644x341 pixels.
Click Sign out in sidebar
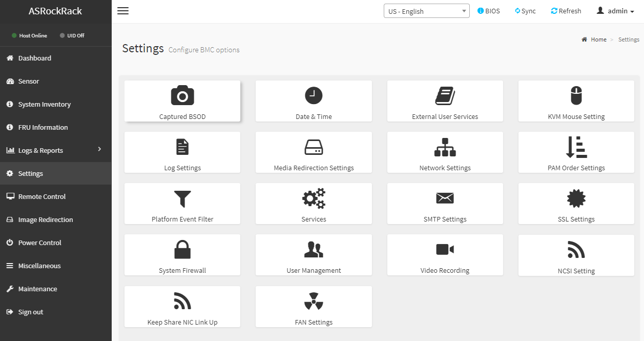(55, 312)
